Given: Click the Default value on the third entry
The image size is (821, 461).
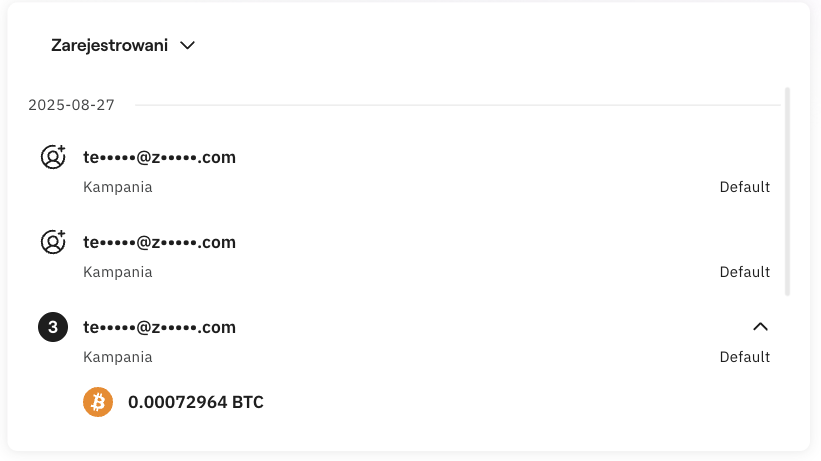Looking at the screenshot, I should coord(744,357).
